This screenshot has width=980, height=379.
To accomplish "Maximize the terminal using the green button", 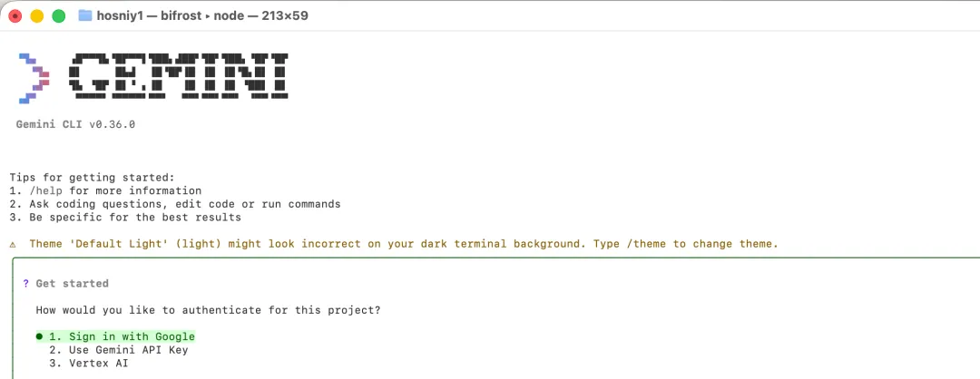I will (x=59, y=15).
